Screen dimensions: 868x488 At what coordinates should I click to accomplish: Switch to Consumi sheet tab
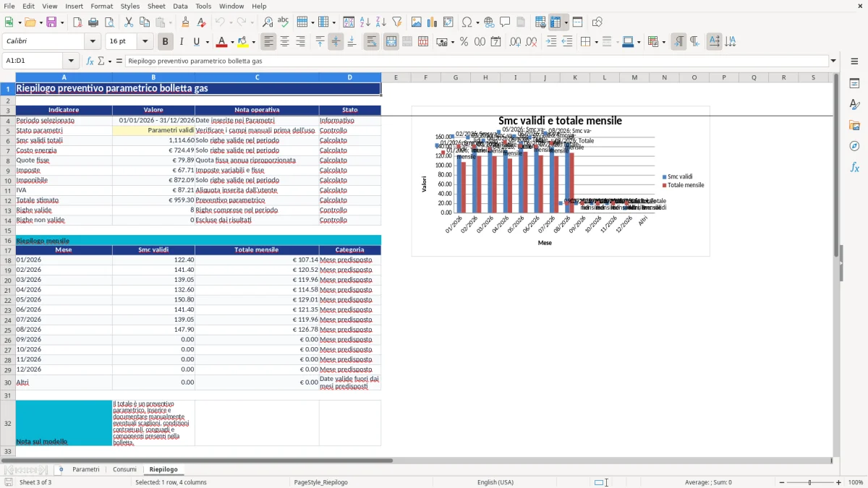[x=124, y=469]
